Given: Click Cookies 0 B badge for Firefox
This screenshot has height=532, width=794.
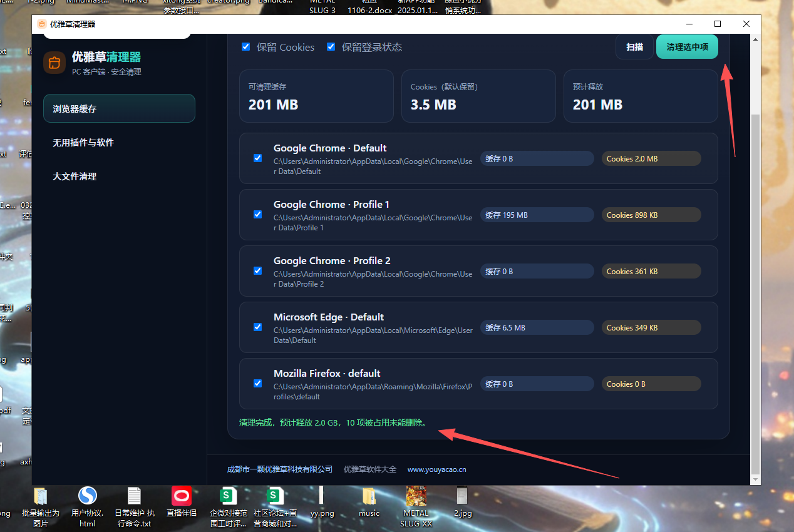Looking at the screenshot, I should click(x=651, y=384).
